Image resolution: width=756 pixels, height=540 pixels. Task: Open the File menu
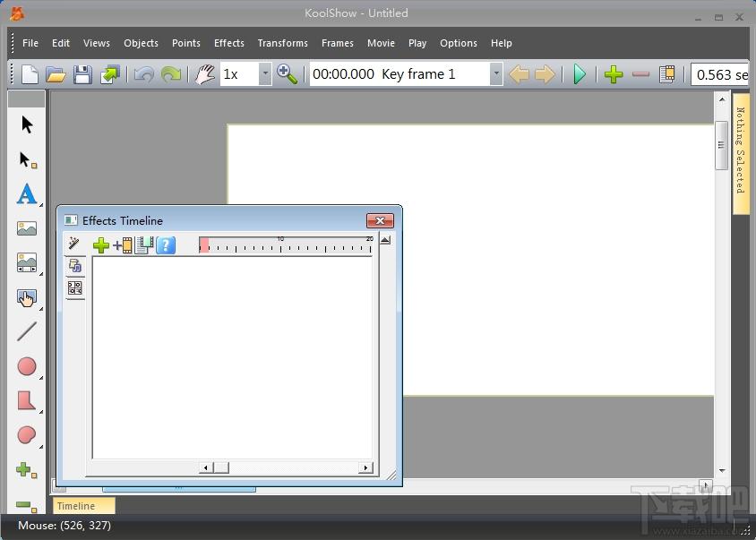(x=30, y=43)
